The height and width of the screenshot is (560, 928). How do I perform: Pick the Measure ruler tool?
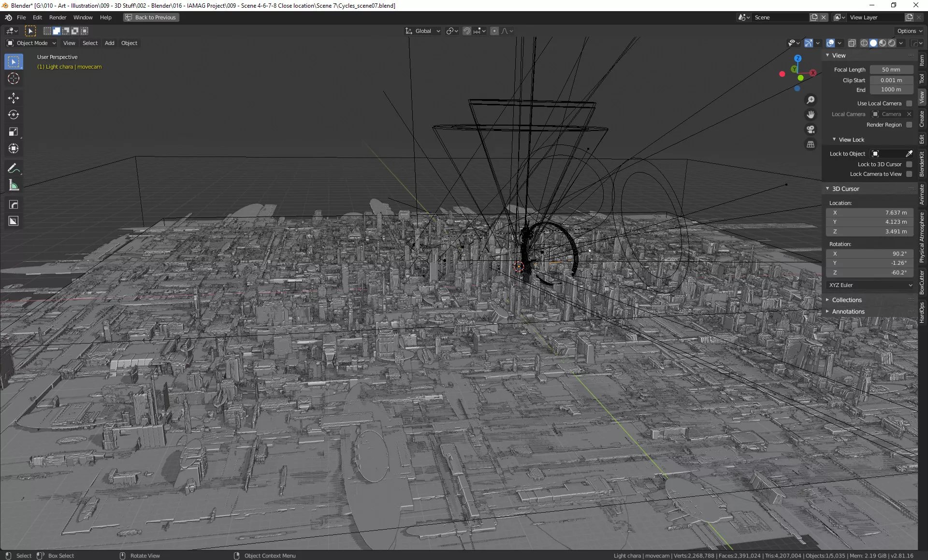[x=14, y=186]
